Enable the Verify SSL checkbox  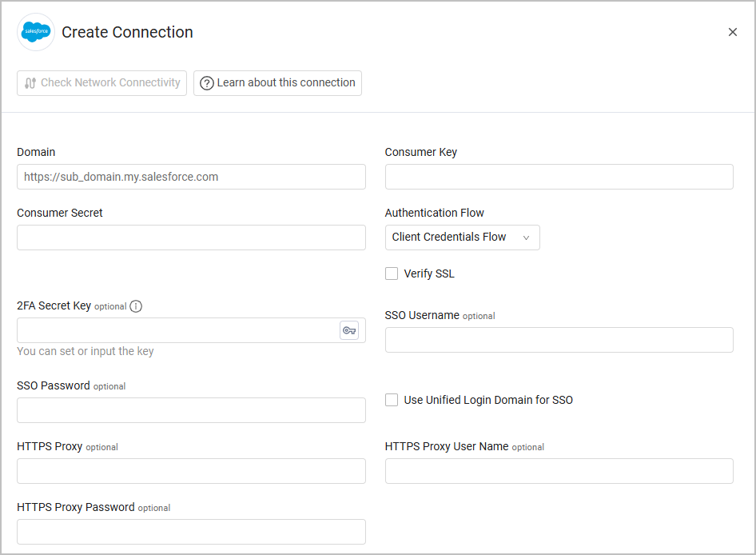point(392,274)
